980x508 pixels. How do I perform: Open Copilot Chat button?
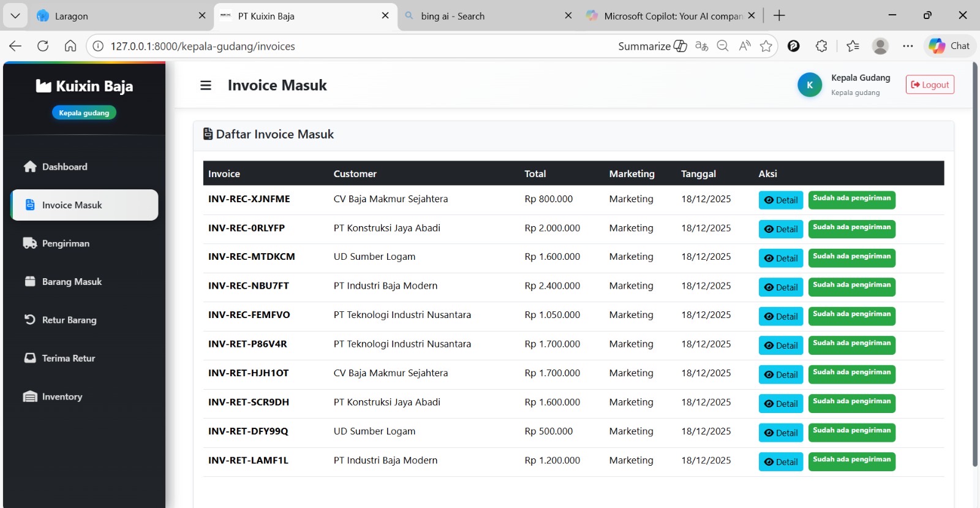click(949, 46)
